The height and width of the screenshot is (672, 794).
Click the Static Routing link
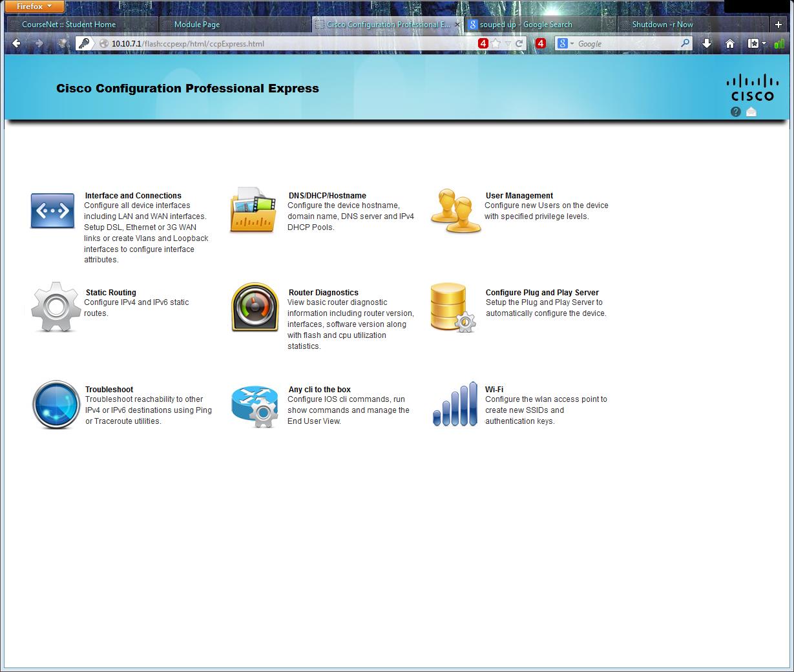coord(110,292)
